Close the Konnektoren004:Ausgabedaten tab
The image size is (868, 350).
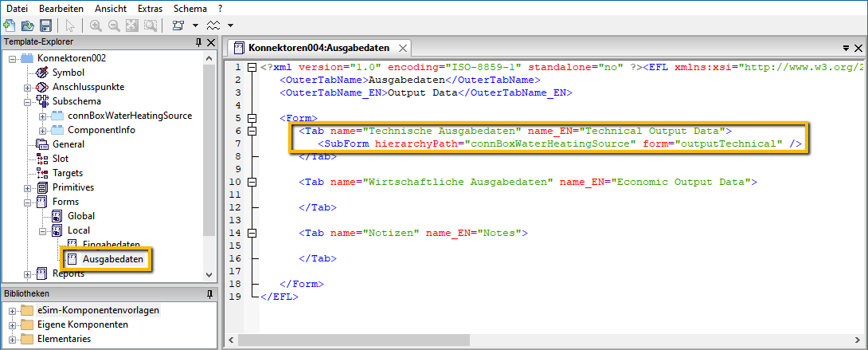click(x=402, y=48)
